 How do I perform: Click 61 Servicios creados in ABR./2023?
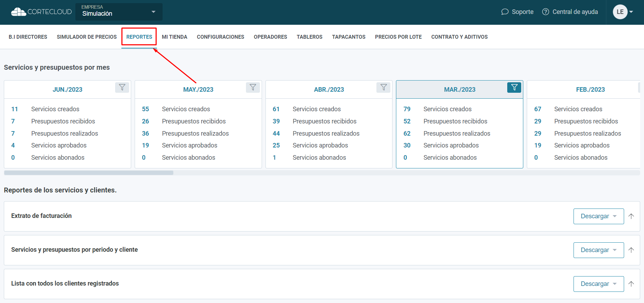coord(307,109)
